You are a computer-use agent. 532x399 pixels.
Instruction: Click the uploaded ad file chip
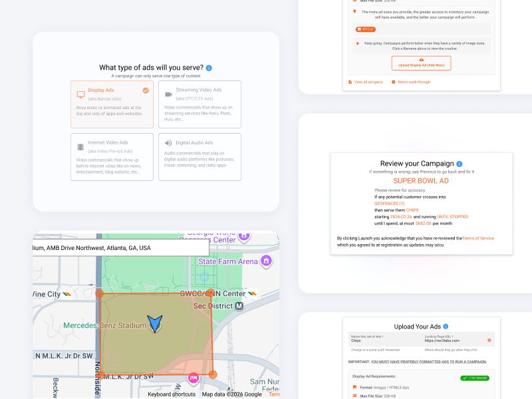coord(366,29)
